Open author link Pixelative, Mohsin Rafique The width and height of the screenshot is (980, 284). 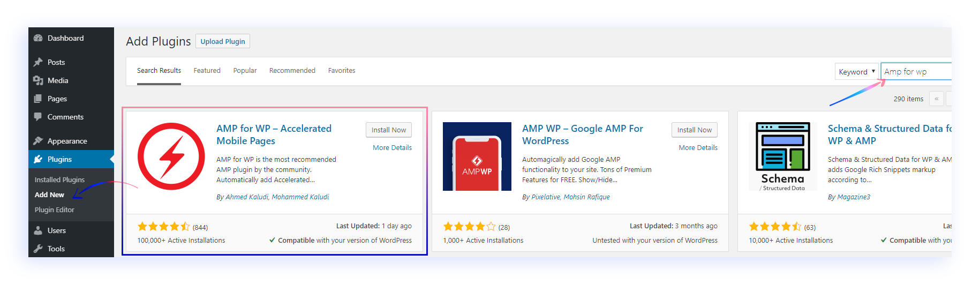click(x=570, y=197)
